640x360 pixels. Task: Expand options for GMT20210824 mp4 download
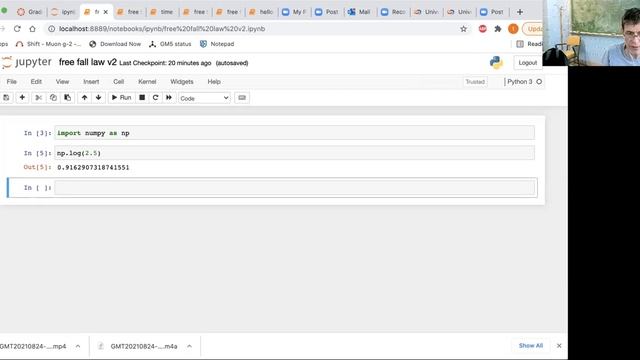point(78,346)
